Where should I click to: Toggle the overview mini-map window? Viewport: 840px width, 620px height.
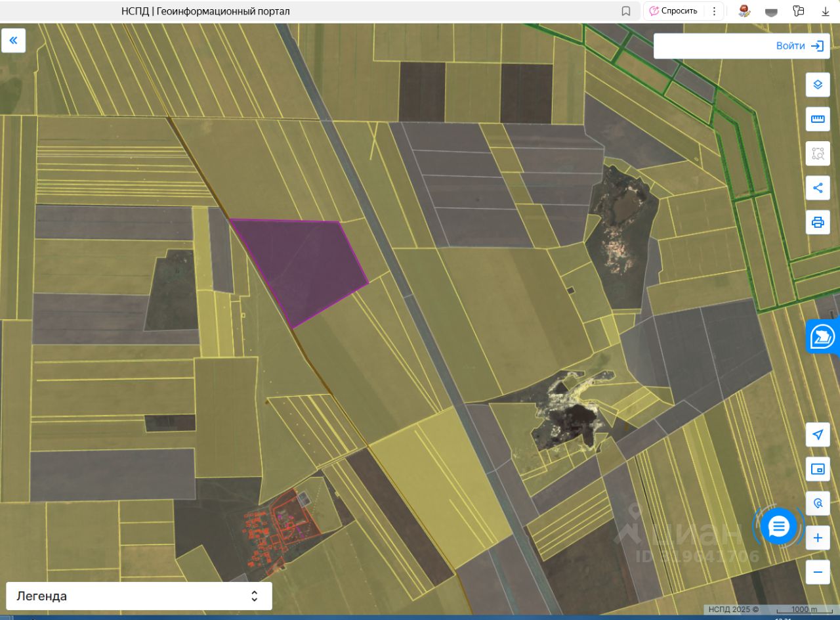[818, 469]
